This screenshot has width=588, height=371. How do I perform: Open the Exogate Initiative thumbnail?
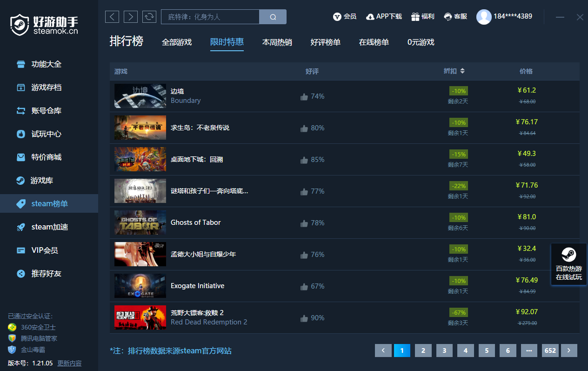[x=140, y=286]
